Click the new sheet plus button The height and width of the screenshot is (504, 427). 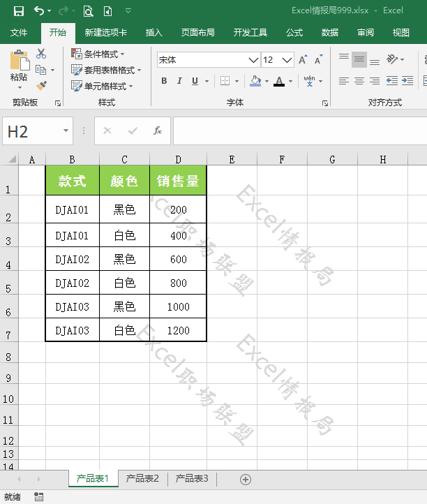[x=246, y=480]
